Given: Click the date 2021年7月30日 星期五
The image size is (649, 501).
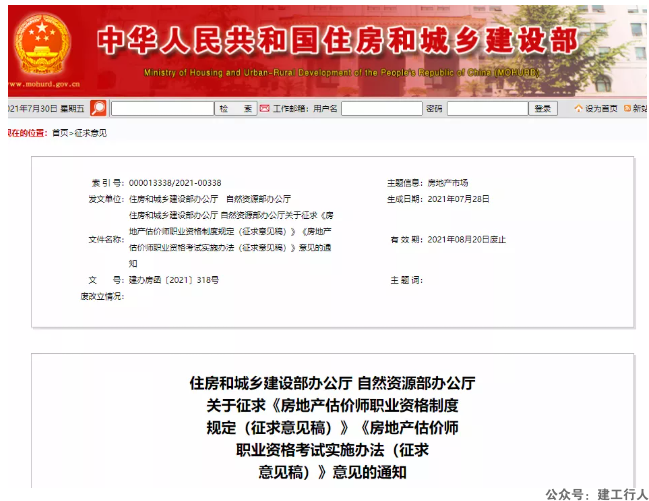Looking at the screenshot, I should (46, 108).
